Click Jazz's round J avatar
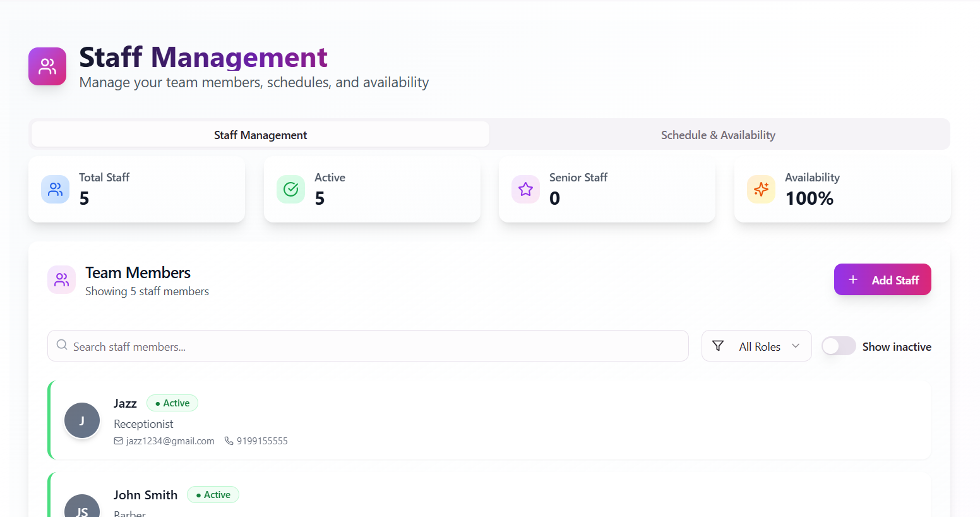The width and height of the screenshot is (980, 517). 82,420
